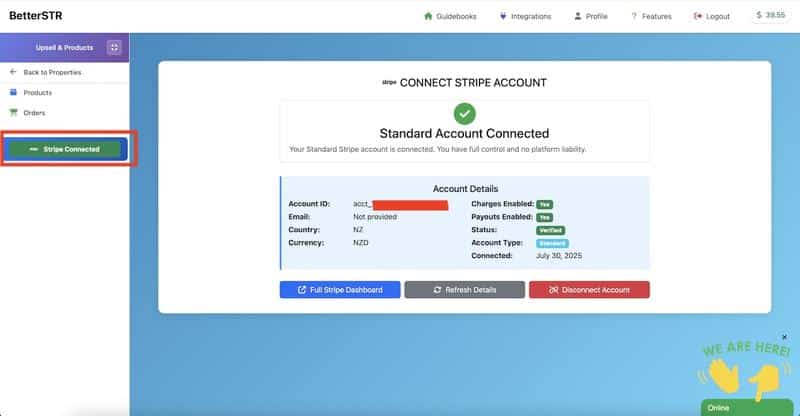Click the Verified status badge
This screenshot has width=800, height=416.
point(551,230)
